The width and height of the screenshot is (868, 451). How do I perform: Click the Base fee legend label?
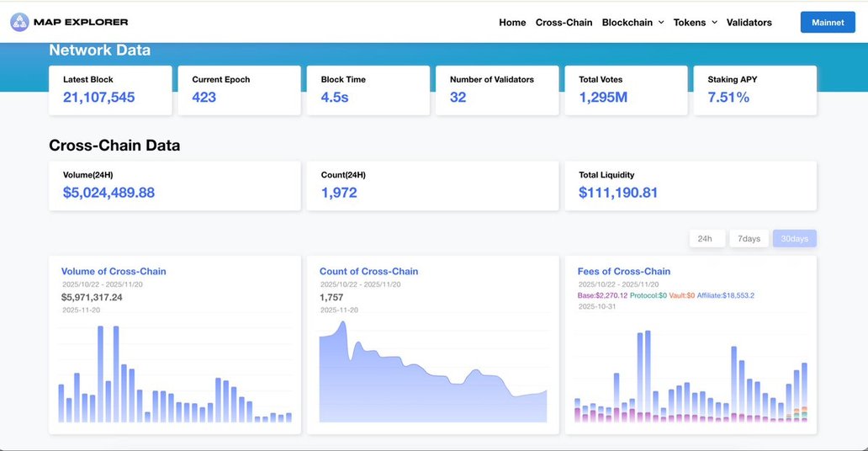(x=604, y=295)
